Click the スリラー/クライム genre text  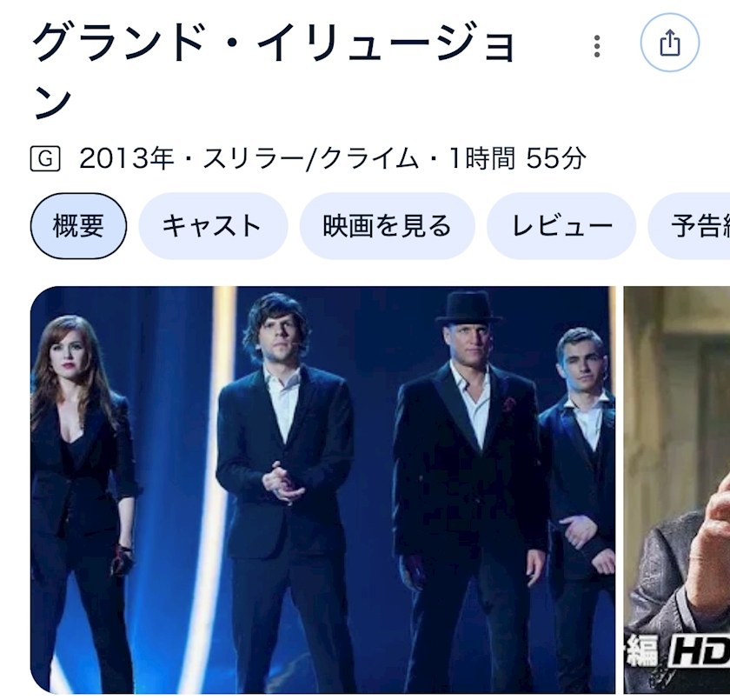tap(310, 158)
